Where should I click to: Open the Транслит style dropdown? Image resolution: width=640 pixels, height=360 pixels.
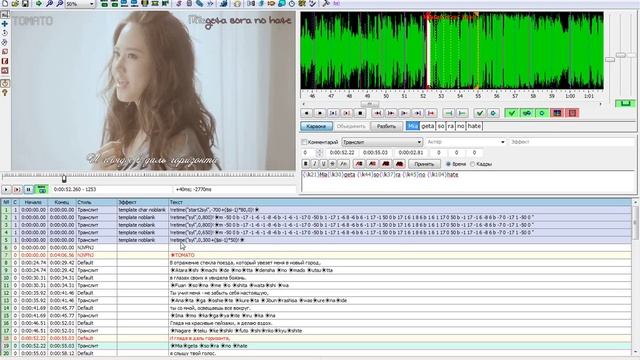pyautogui.click(x=382, y=142)
